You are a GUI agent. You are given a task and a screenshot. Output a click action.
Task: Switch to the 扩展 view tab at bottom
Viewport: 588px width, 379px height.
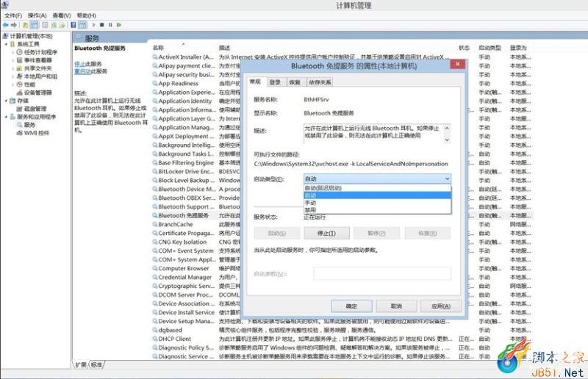[81, 365]
